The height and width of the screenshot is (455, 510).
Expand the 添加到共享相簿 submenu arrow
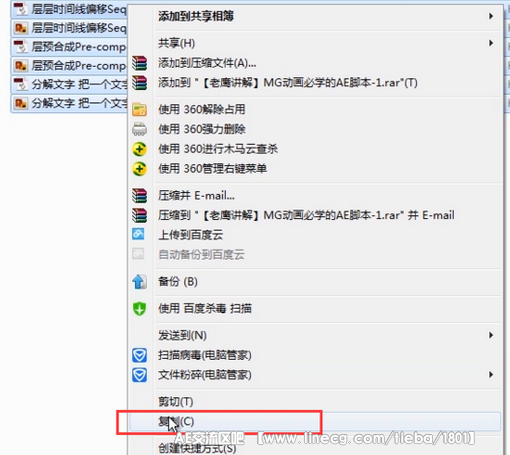[491, 16]
